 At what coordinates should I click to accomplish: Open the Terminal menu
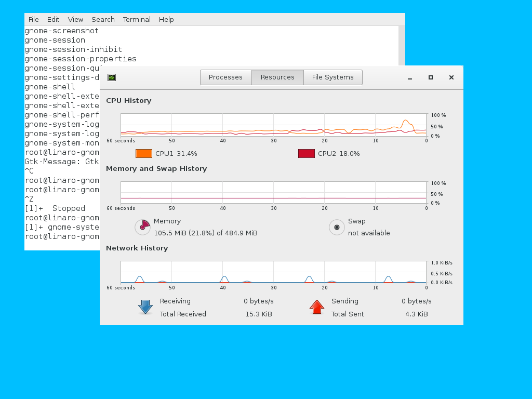(x=137, y=19)
